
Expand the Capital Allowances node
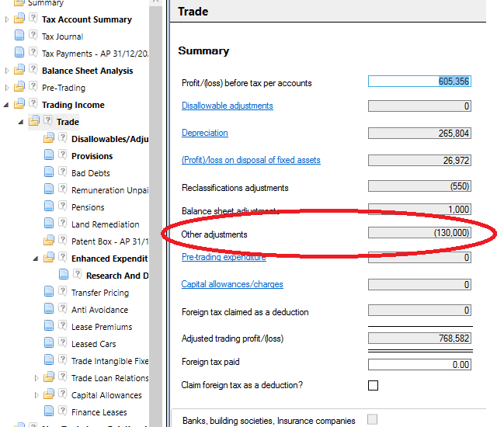36,395
